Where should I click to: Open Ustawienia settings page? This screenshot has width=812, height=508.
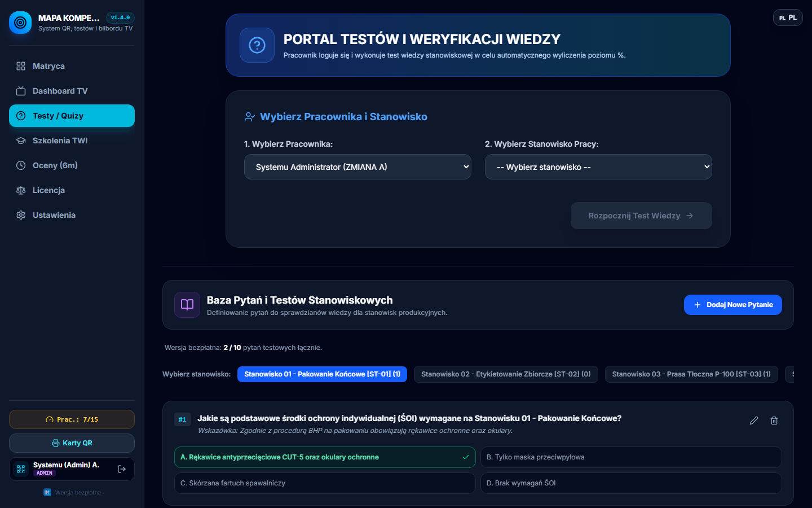(72, 215)
